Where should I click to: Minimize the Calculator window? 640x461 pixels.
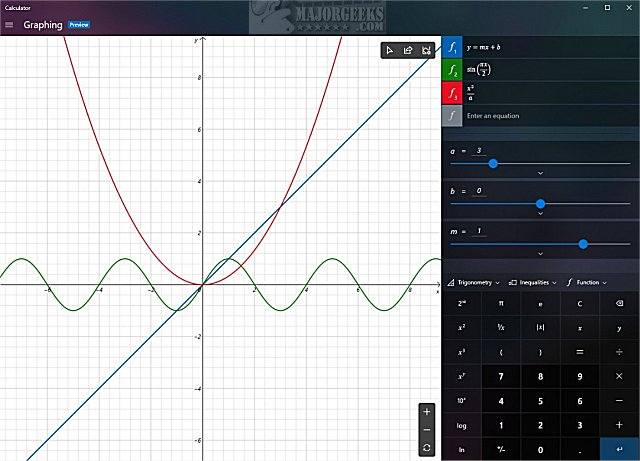pos(586,7)
